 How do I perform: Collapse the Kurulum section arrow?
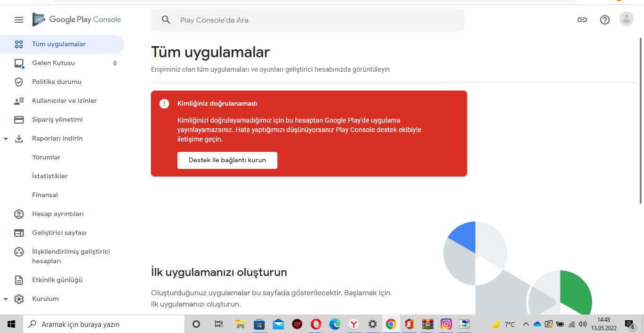click(6, 300)
